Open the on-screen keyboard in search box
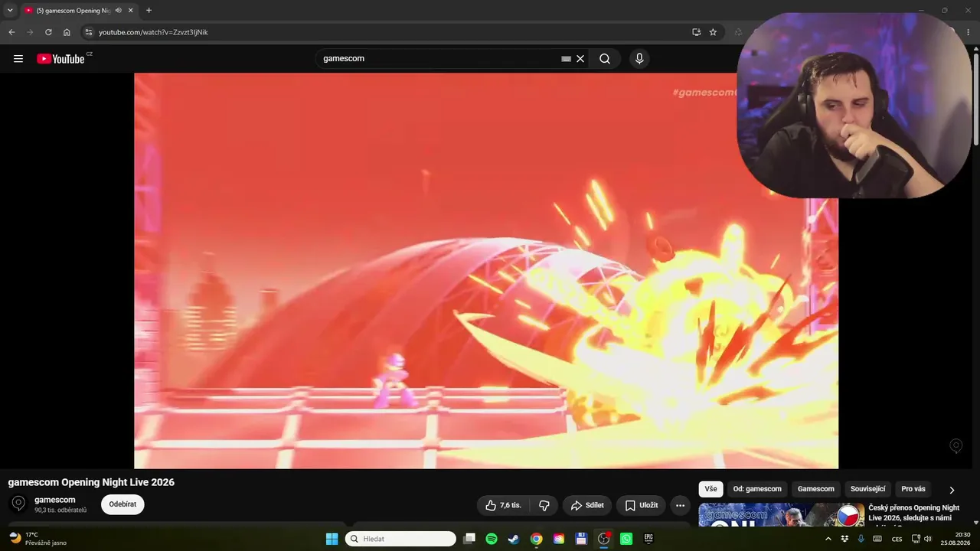 (x=566, y=59)
